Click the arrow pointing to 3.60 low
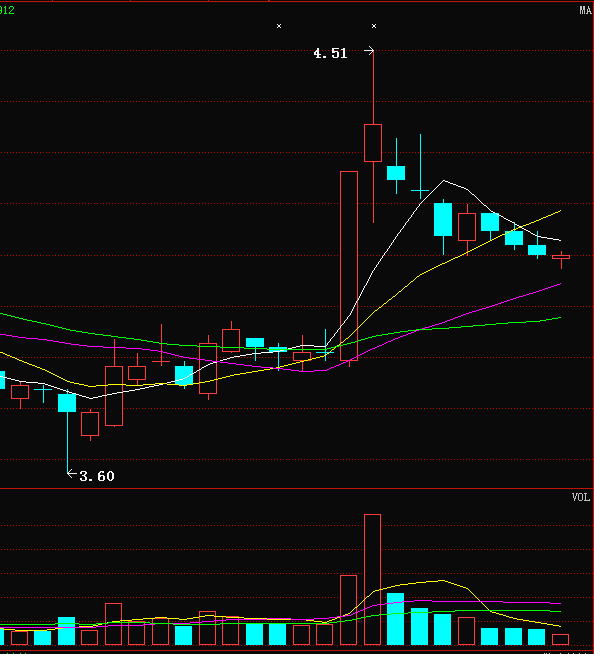Viewport: 594px width, 654px height. [x=72, y=473]
